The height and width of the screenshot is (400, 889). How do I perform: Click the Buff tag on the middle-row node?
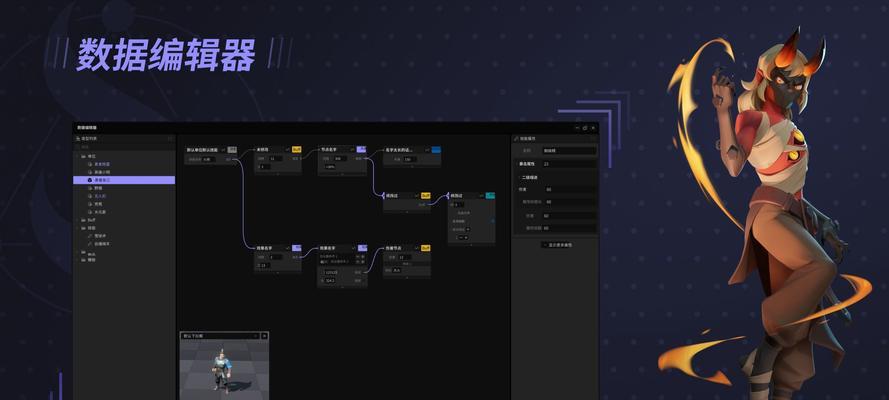[426, 195]
